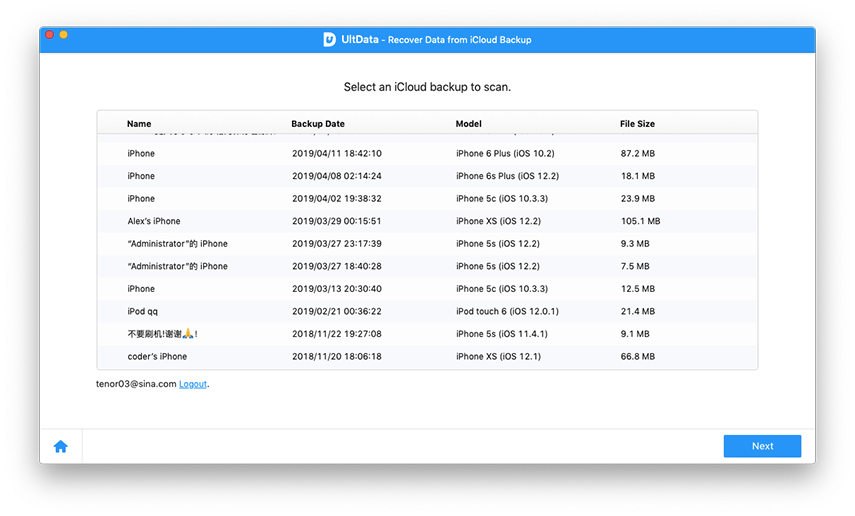Click model iPod touch 6 (iOS 12.0.1)
This screenshot has width=855, height=516.
[x=507, y=311]
